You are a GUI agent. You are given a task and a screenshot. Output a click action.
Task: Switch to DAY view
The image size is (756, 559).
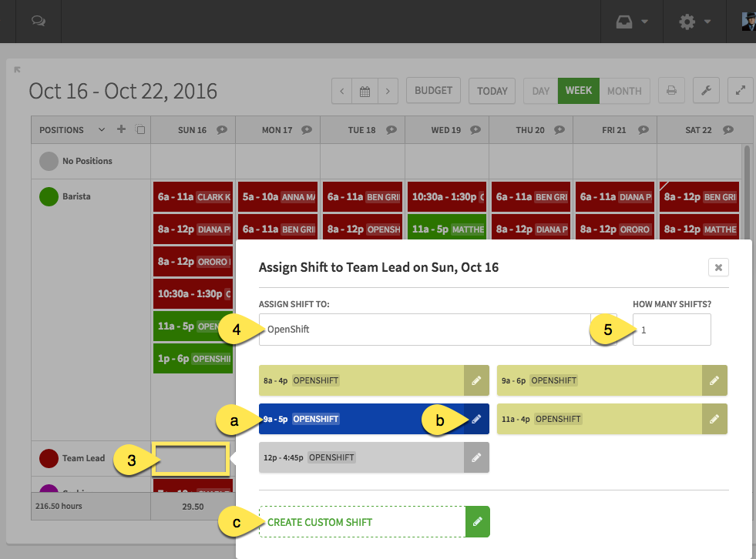(x=539, y=90)
